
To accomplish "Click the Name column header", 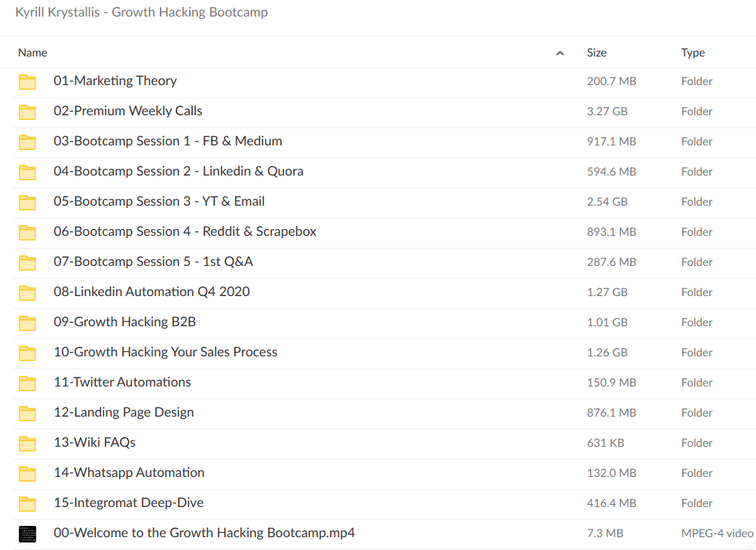I will (32, 53).
